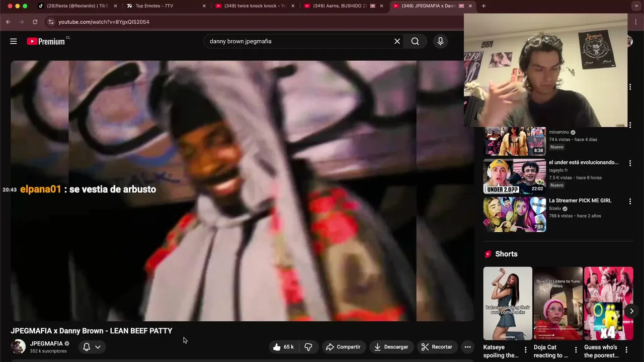Open el under está evolucionando video title
The image size is (644, 362).
tap(584, 162)
